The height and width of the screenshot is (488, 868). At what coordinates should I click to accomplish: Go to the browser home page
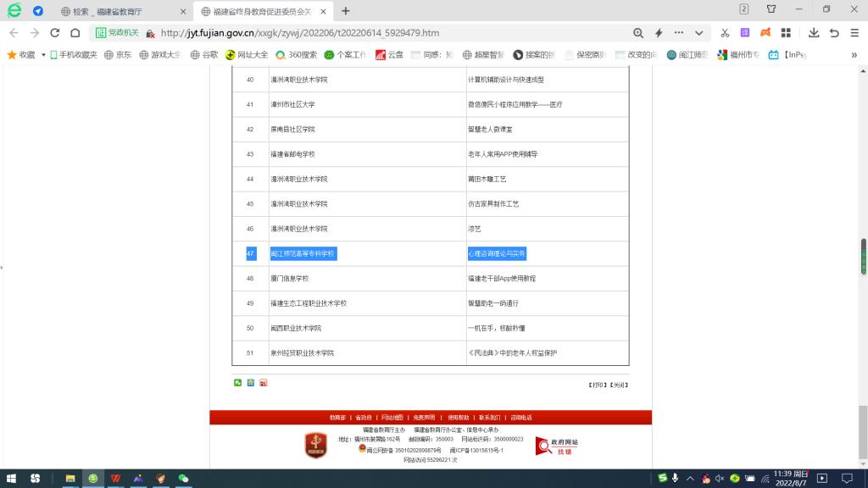pyautogui.click(x=75, y=33)
